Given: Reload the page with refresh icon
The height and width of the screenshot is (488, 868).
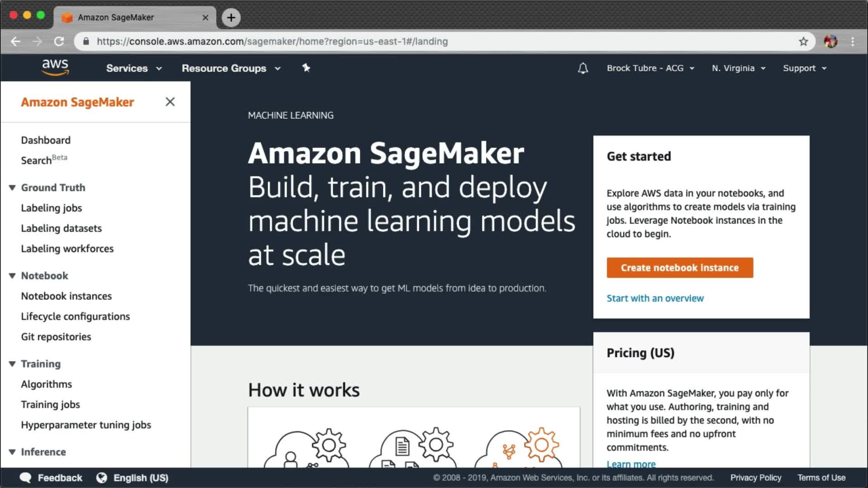Looking at the screenshot, I should pyautogui.click(x=59, y=42).
